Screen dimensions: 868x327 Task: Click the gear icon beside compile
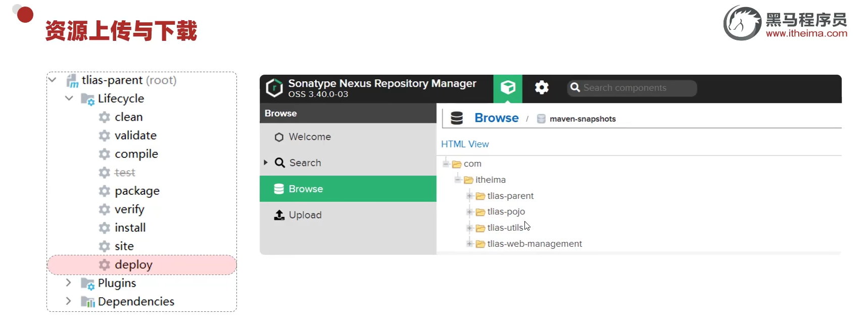coord(105,154)
